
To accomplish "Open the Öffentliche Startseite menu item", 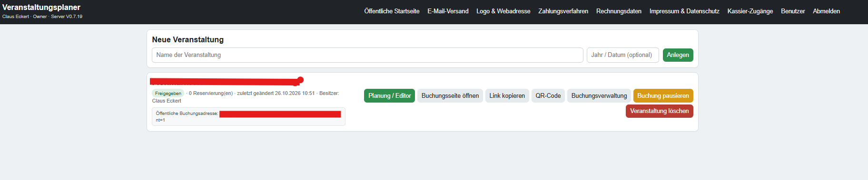I will tap(392, 11).
